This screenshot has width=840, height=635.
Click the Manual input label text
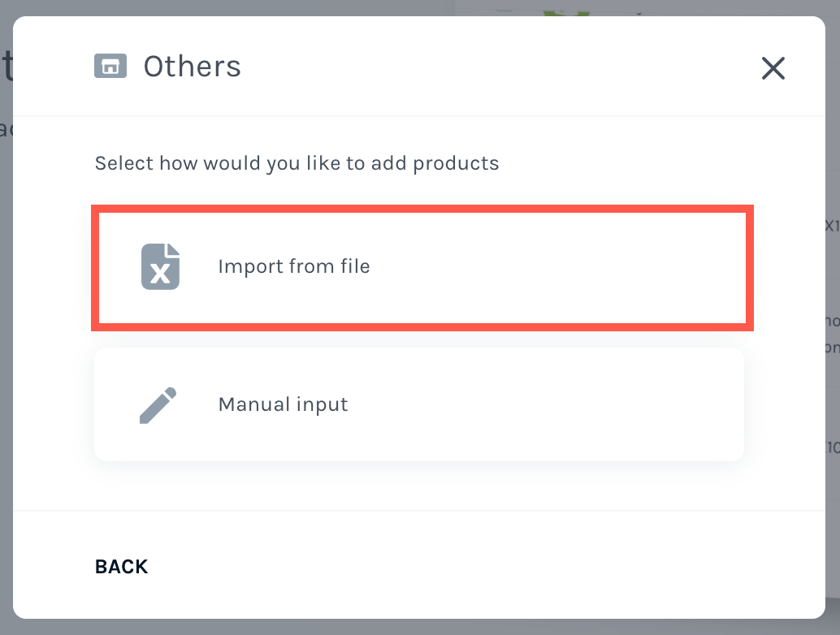(x=283, y=404)
